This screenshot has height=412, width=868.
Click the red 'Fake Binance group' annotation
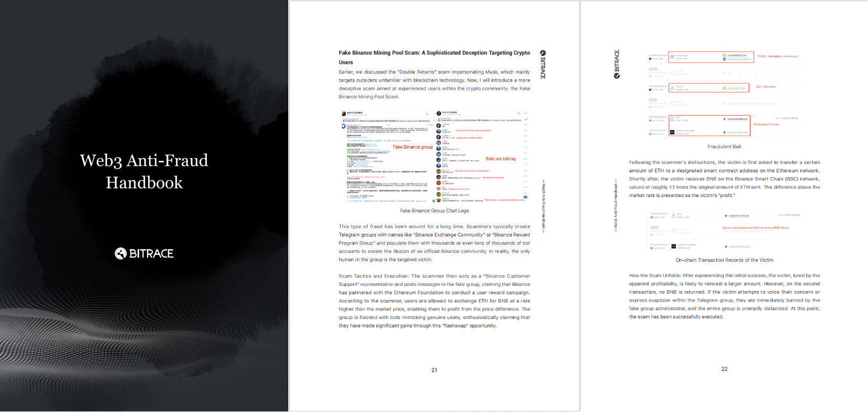413,147
